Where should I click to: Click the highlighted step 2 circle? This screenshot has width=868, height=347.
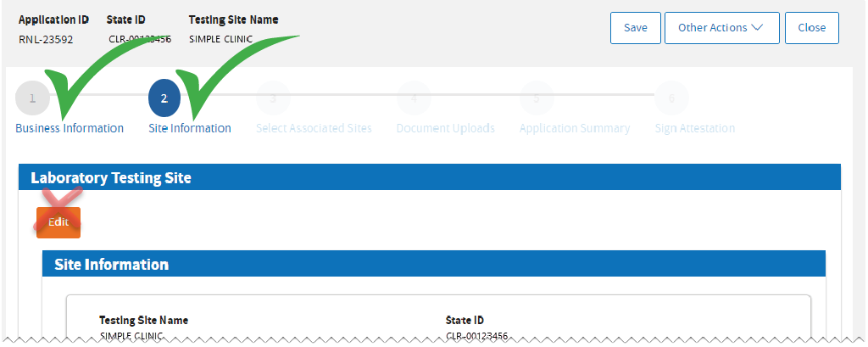point(164,98)
